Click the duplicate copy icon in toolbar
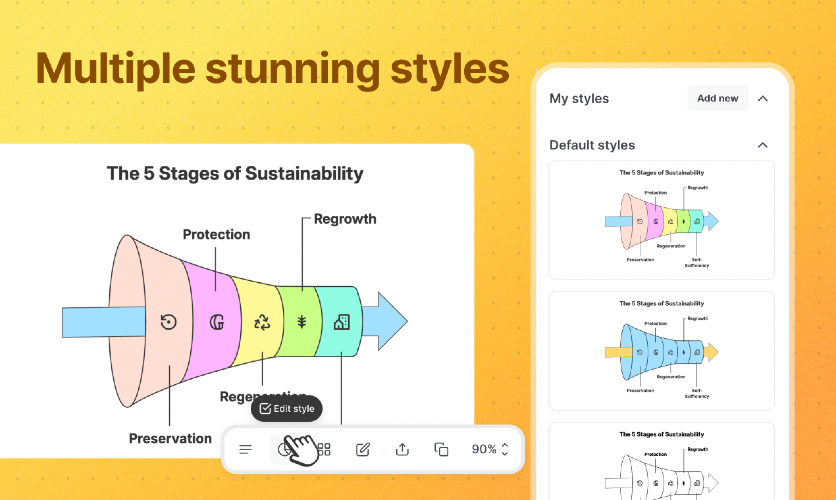 [x=441, y=449]
